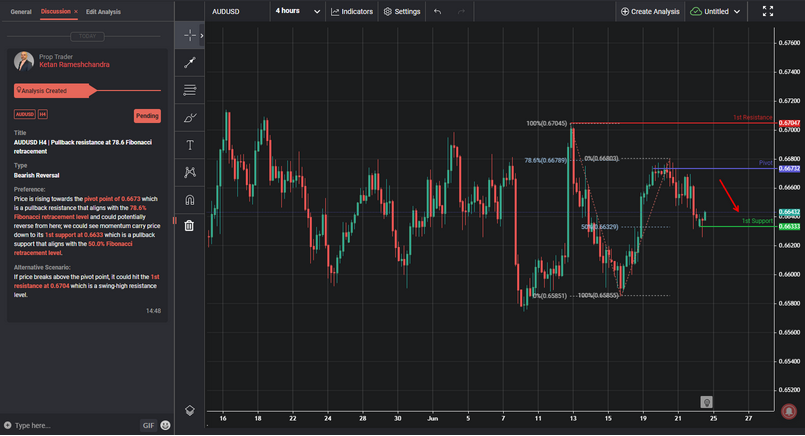805x436 pixels.
Task: Open the red notification bell
Action: (x=789, y=411)
